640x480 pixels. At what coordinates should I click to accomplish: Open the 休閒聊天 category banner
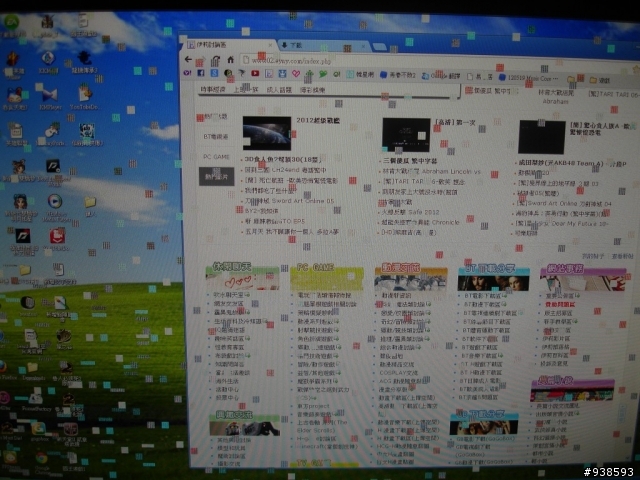point(242,277)
